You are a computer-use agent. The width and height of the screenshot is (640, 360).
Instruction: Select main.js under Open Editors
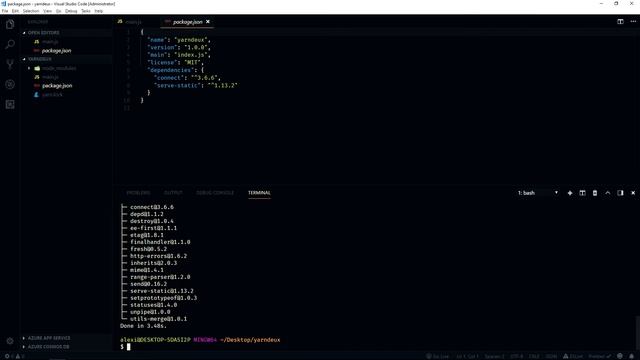click(50, 42)
